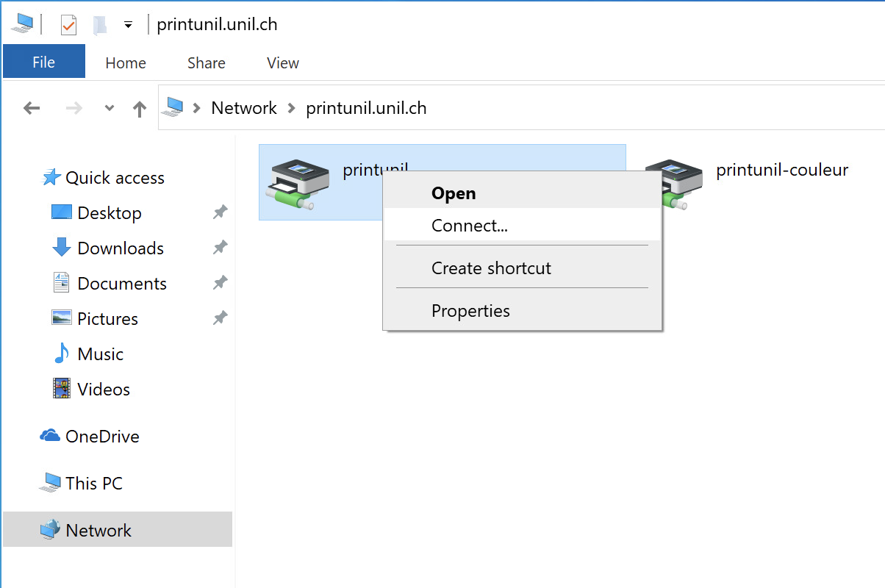Click the Properties quick access toolbar icon
This screenshot has width=885, height=588.
click(x=68, y=25)
